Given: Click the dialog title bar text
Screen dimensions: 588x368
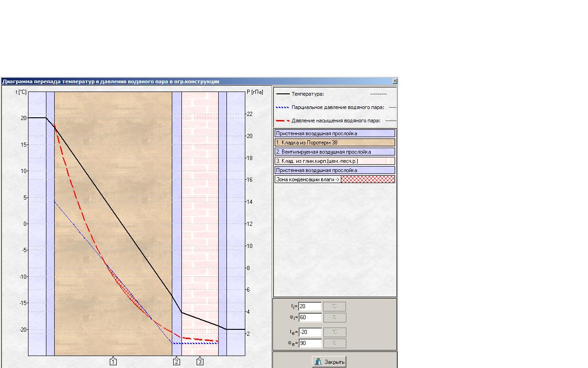Looking at the screenshot, I should click(111, 81).
